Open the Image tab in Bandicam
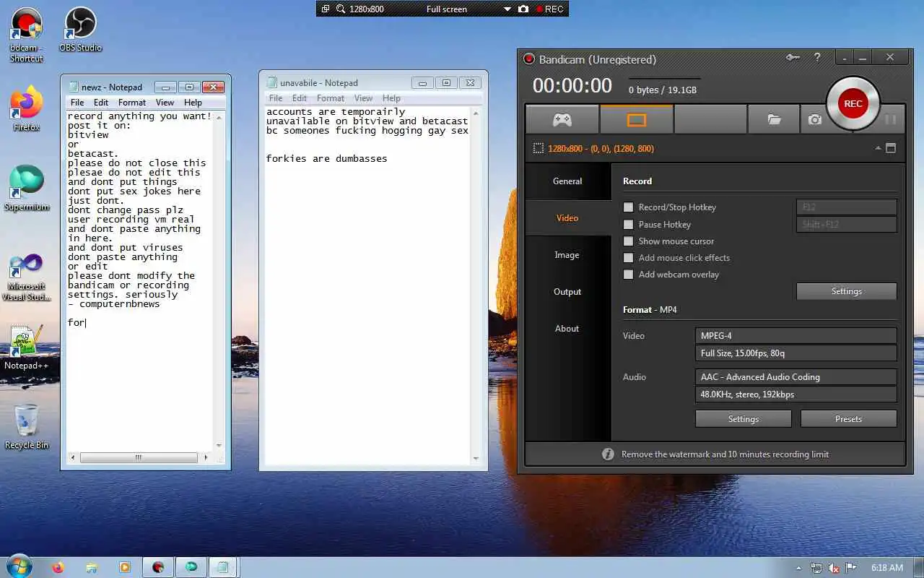Viewport: 924px width, 578px height. (x=567, y=255)
